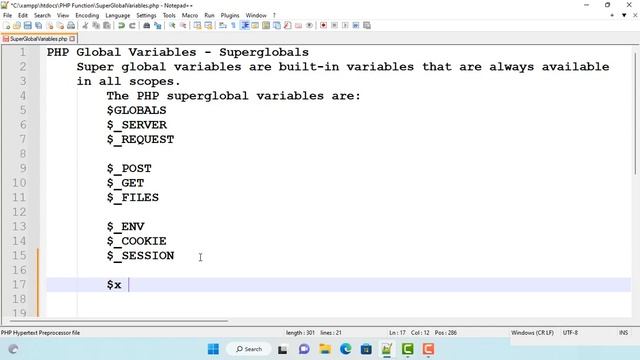This screenshot has height=360, width=640.
Task: Click the Zoom In toolbar icon
Action: click(172, 25)
